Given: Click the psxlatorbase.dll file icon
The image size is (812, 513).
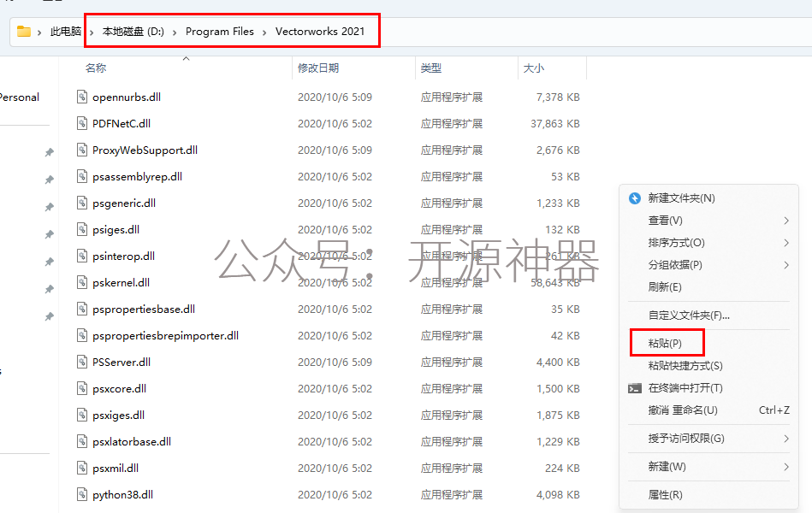Looking at the screenshot, I should 82,441.
